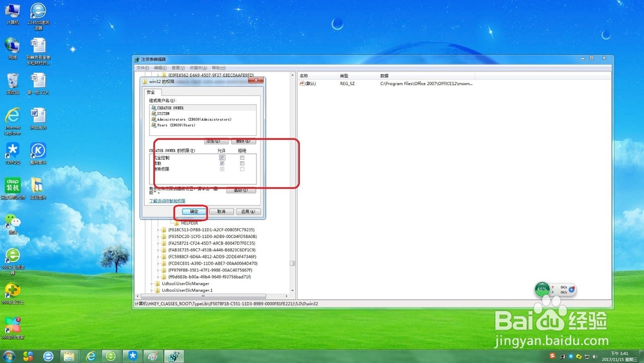Open the 2345 browser desktop icon
Viewport: 644px width, 363px height.
click(x=38, y=15)
